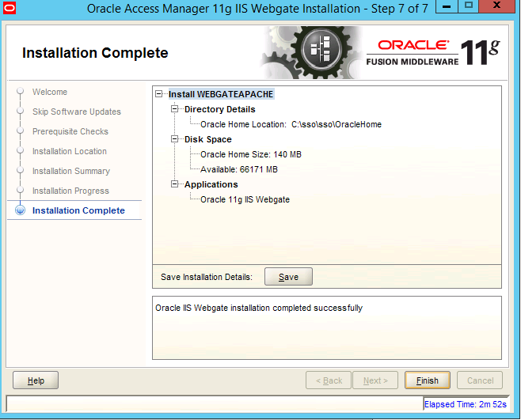Click the active Installation Complete step bullet
This screenshot has height=420, width=521.
pyautogui.click(x=21, y=210)
